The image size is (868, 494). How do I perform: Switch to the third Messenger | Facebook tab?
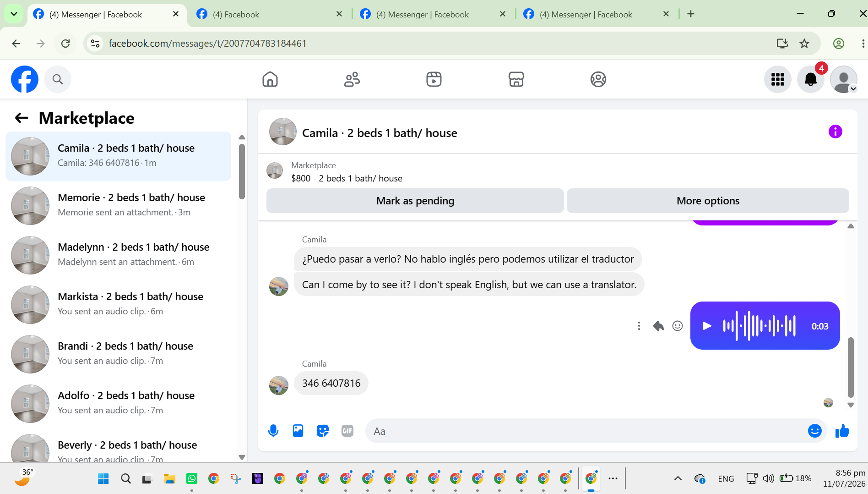pyautogui.click(x=433, y=14)
